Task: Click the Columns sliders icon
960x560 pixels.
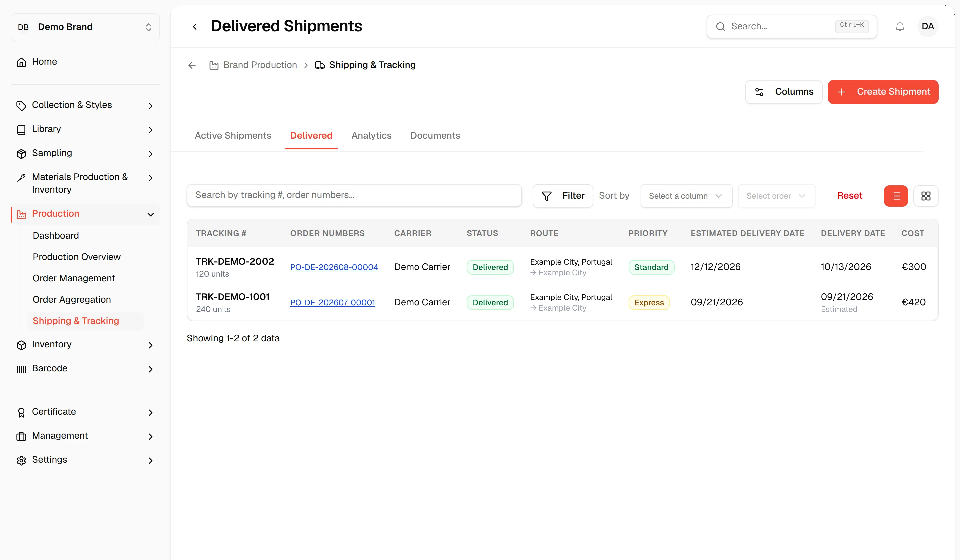Action: point(759,92)
